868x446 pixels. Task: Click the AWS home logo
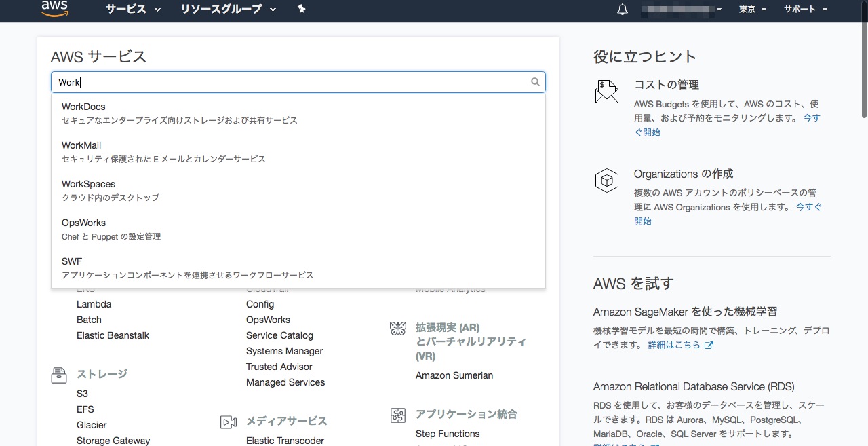[54, 9]
